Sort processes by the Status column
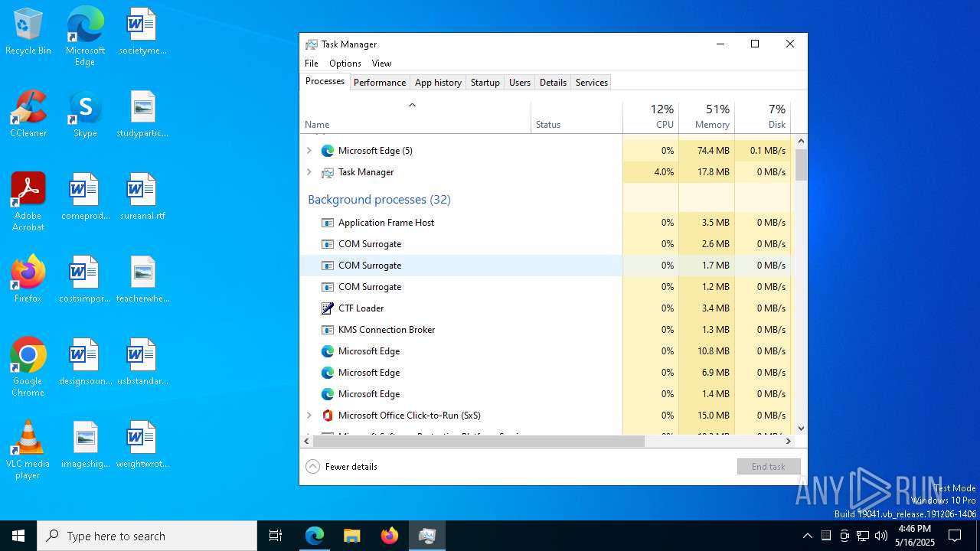This screenshot has height=551, width=980. point(577,117)
